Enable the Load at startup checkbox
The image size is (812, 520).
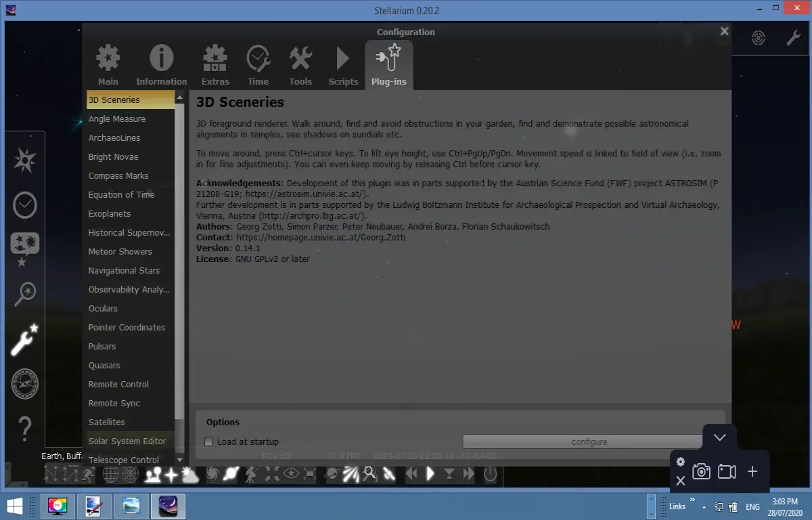click(209, 442)
